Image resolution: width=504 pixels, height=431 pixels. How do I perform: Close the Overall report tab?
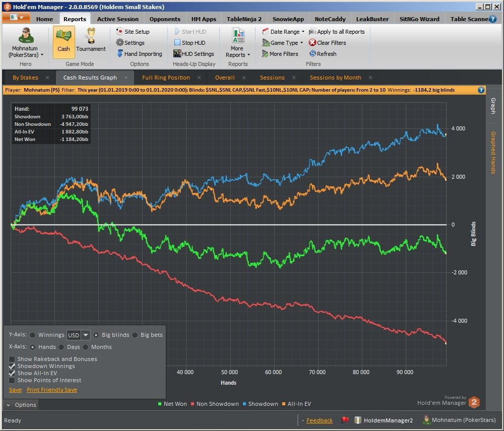click(x=244, y=78)
